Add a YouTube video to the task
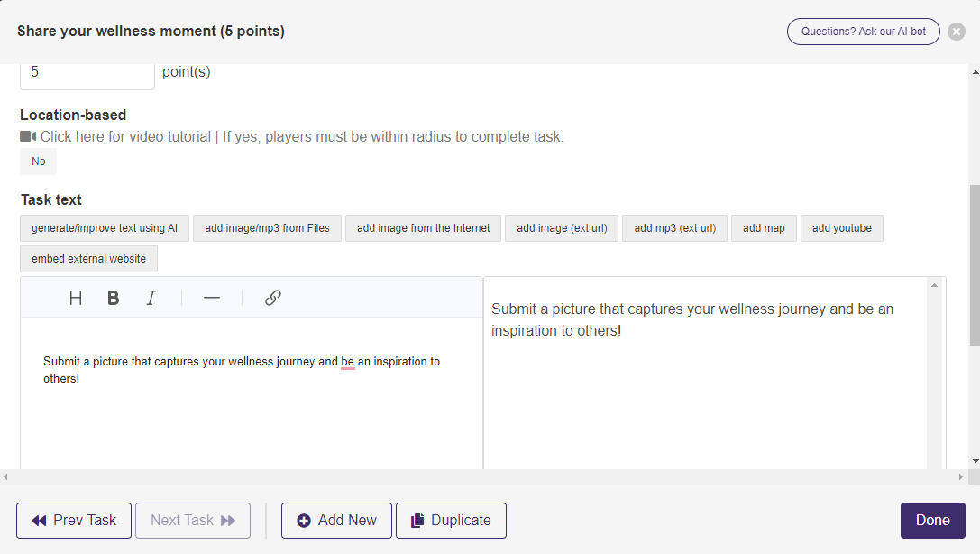 tap(841, 228)
